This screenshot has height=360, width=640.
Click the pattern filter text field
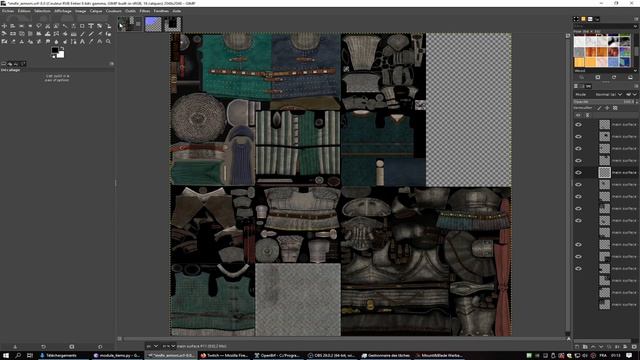point(603,26)
